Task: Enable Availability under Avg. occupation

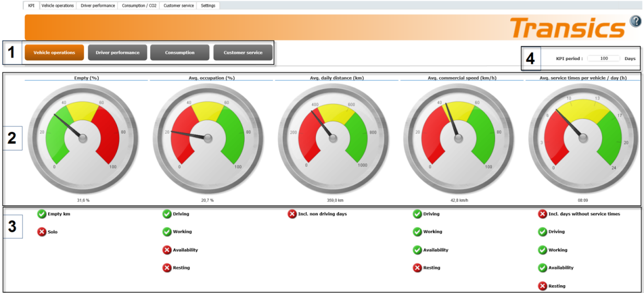Action: point(167,250)
